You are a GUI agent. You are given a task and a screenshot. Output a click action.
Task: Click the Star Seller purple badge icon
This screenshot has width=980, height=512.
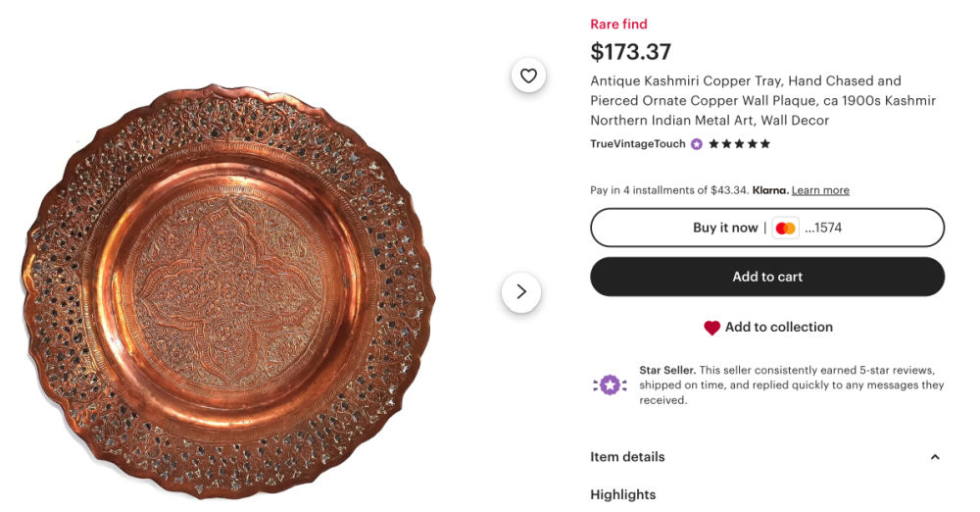point(610,384)
